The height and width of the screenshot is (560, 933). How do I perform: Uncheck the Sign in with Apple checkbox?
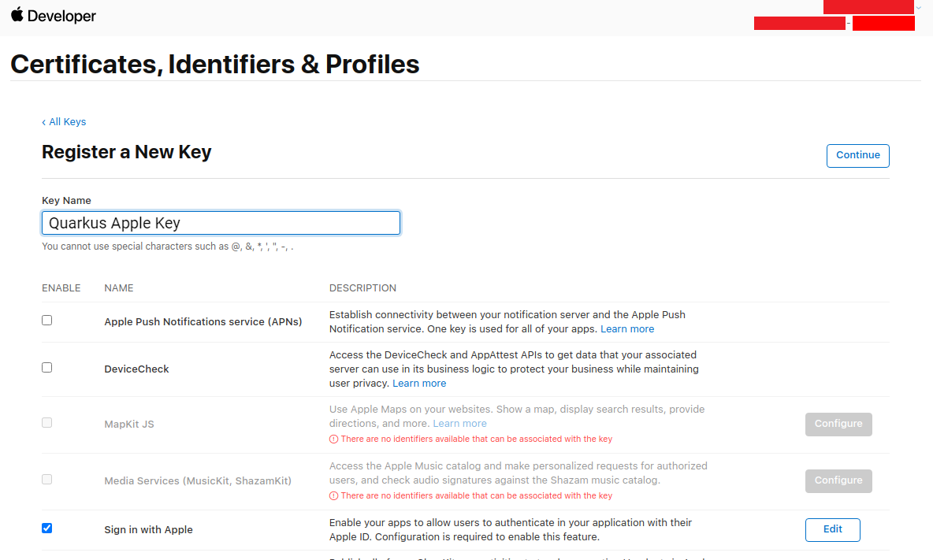click(x=47, y=528)
